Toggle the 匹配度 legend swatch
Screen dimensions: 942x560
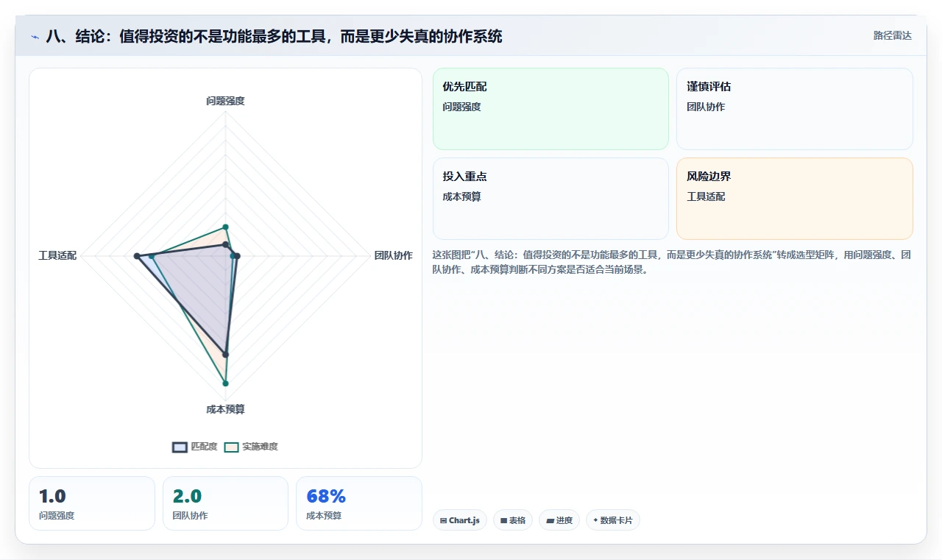click(x=180, y=447)
